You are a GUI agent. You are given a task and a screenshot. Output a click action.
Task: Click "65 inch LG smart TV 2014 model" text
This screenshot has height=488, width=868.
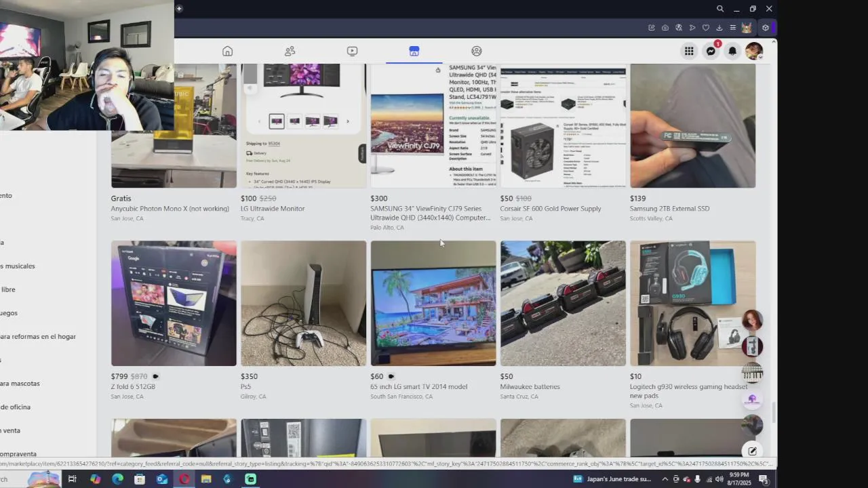click(418, 387)
